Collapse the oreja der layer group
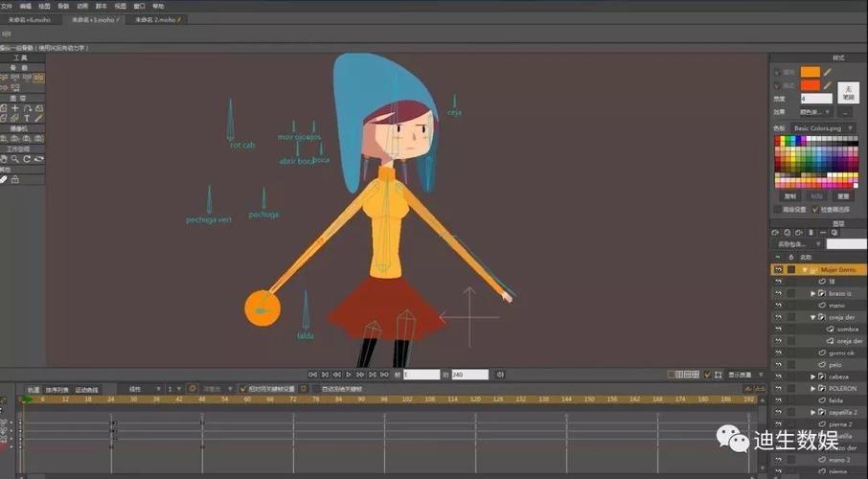 (x=813, y=317)
